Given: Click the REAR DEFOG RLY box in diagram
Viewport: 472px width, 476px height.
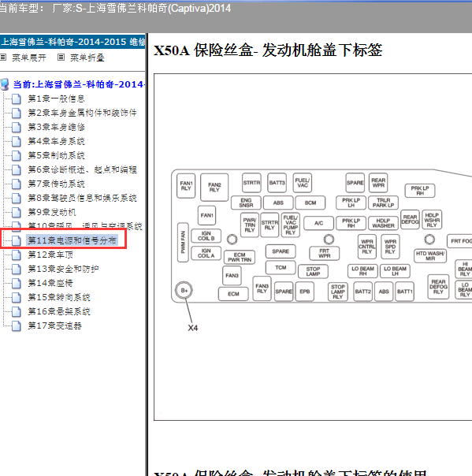Looking at the screenshot, I should pyautogui.click(x=438, y=287).
